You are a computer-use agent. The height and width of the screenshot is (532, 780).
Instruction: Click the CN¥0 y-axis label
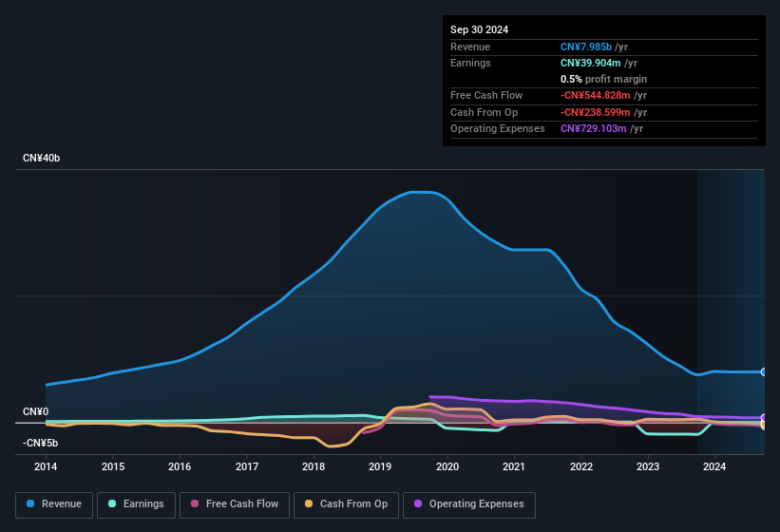click(36, 411)
